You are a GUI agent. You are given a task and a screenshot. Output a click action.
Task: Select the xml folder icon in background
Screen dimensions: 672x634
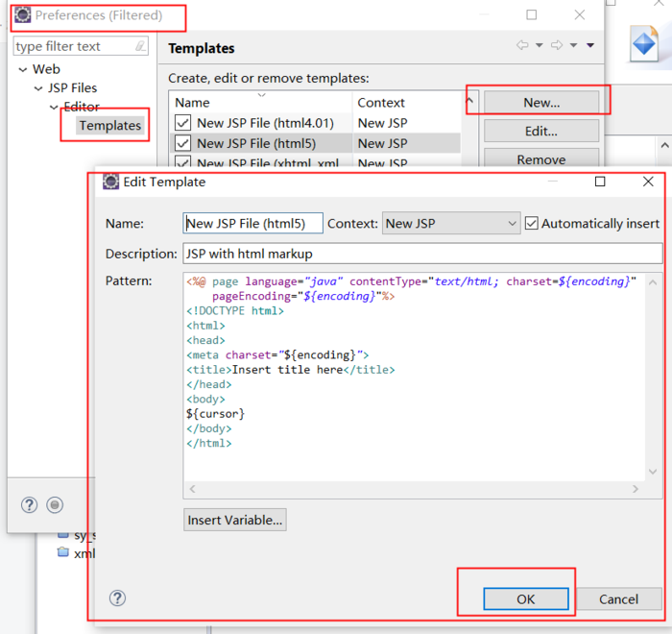[63, 551]
